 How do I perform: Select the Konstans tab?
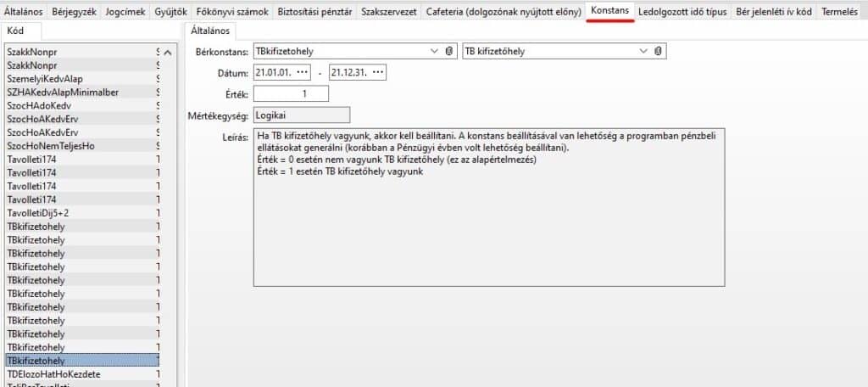coord(609,10)
